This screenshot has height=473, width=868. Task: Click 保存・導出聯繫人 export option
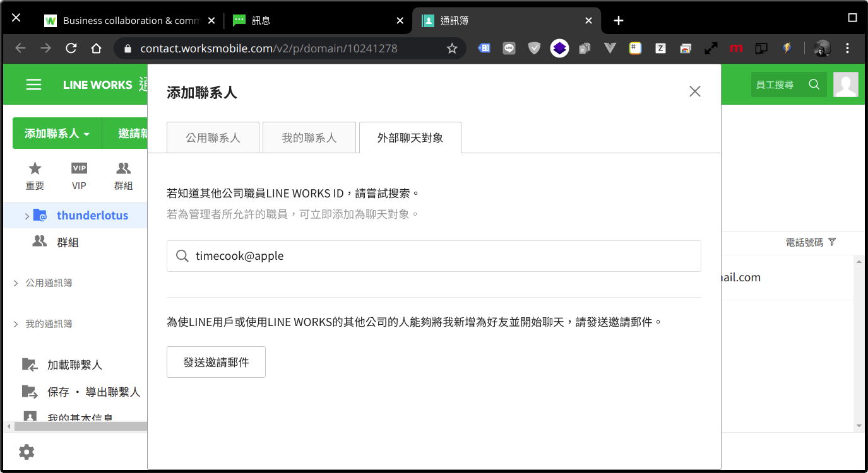click(x=94, y=392)
